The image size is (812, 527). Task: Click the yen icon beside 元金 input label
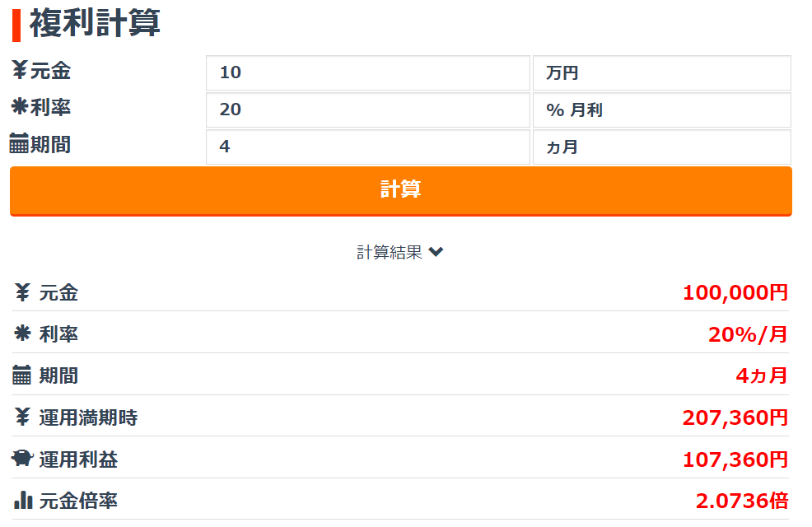(20, 70)
